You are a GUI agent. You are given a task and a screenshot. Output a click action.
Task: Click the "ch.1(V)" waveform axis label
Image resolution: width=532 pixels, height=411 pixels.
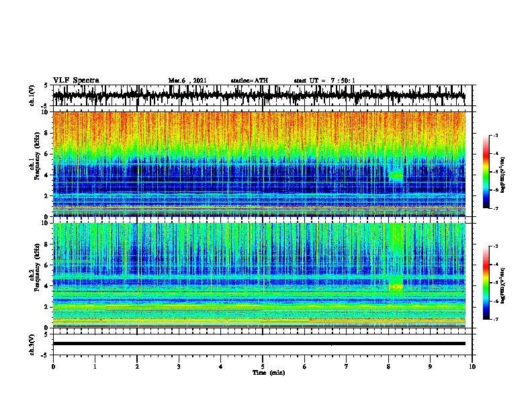[x=32, y=95]
